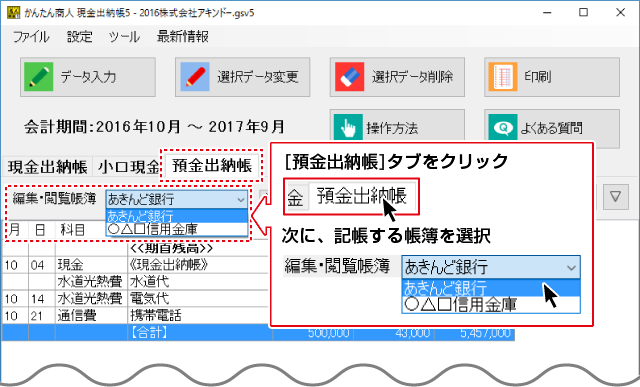Click the green pencil データ入力 icon
Screen dimensions: 640x387
point(38,77)
